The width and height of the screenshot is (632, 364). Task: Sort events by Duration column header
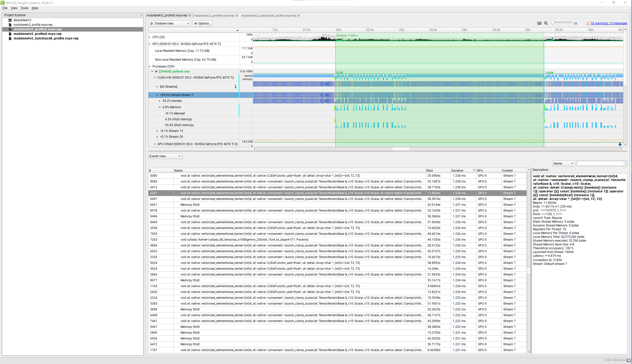click(463, 171)
